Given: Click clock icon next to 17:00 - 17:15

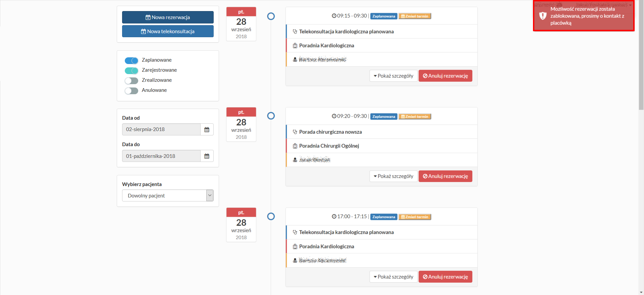Looking at the screenshot, I should 334,217.
